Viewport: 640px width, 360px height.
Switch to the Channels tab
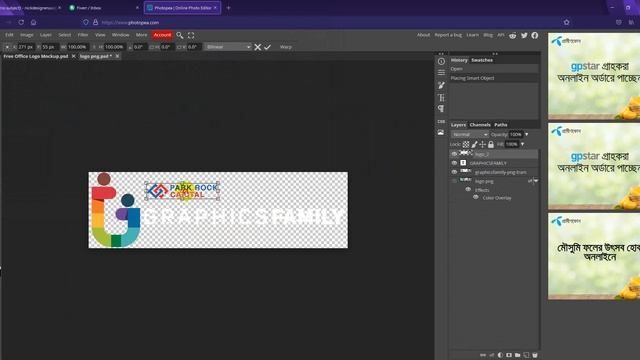480,125
